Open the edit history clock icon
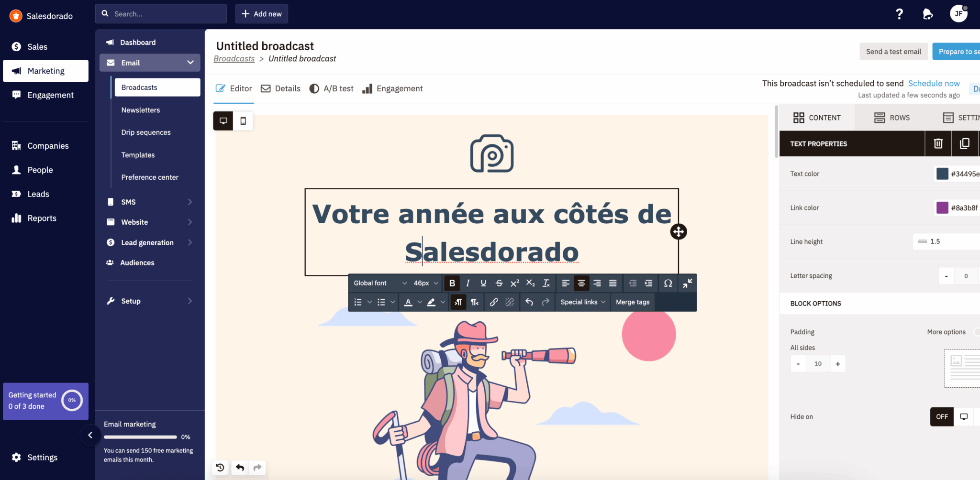Screen dimensions: 980x480 click(220, 468)
